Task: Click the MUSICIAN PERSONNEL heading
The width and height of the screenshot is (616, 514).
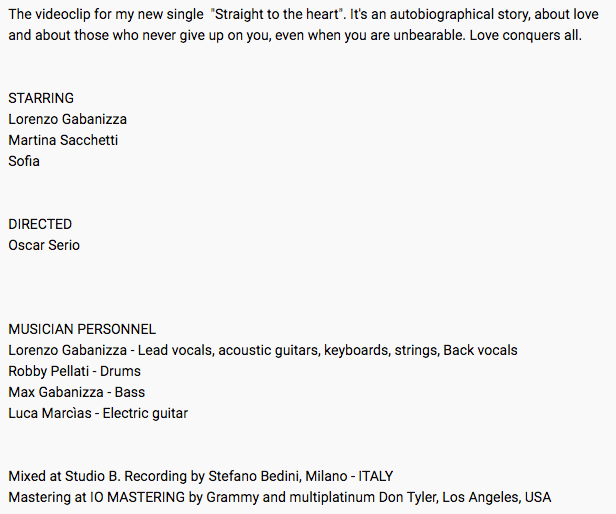Action: pyautogui.click(x=82, y=329)
